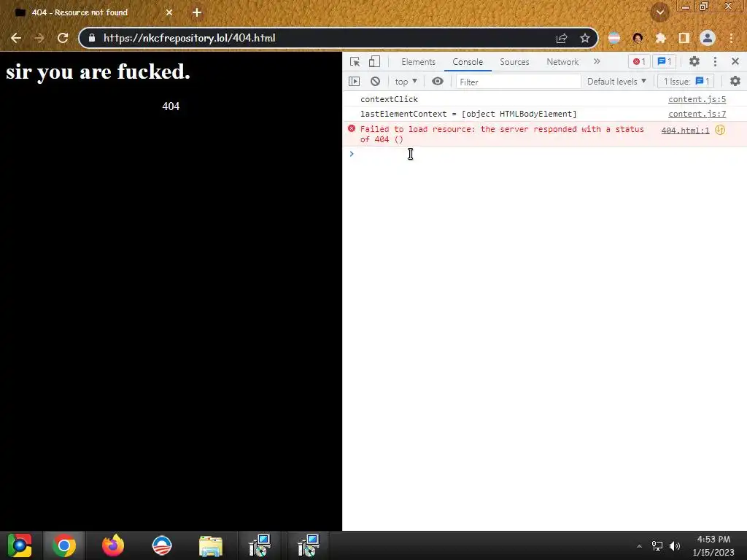Share this page from address bar
The height and width of the screenshot is (560, 747).
tap(562, 38)
